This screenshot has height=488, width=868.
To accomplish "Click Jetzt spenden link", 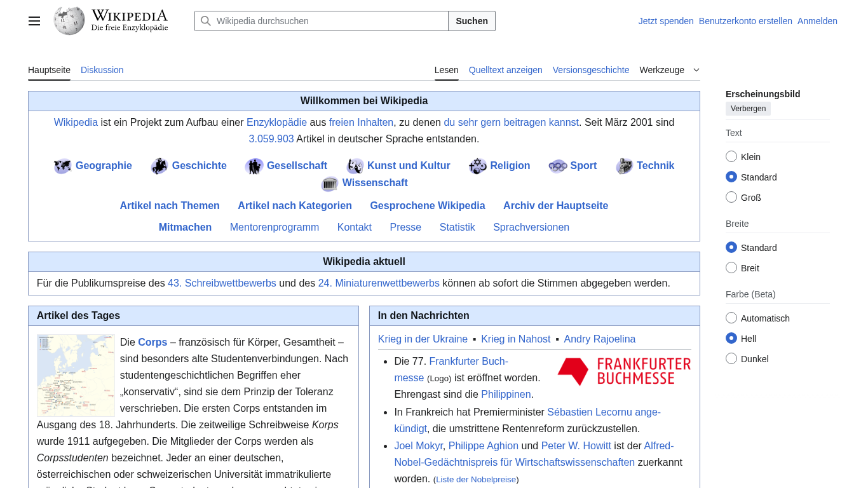I will pyautogui.click(x=666, y=21).
